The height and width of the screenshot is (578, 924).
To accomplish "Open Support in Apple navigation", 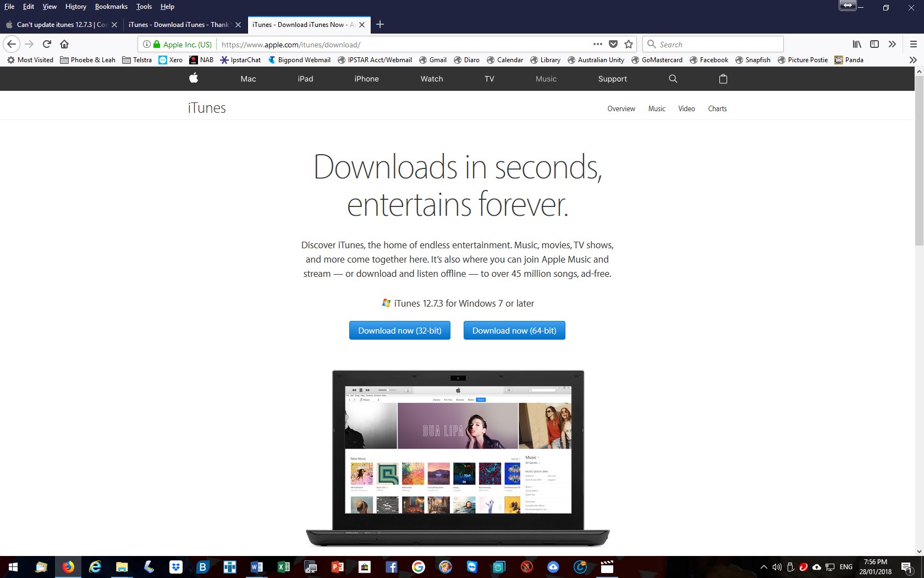I will (x=613, y=79).
